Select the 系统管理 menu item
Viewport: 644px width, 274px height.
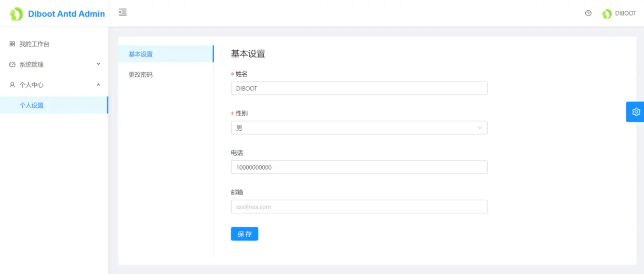pos(54,64)
